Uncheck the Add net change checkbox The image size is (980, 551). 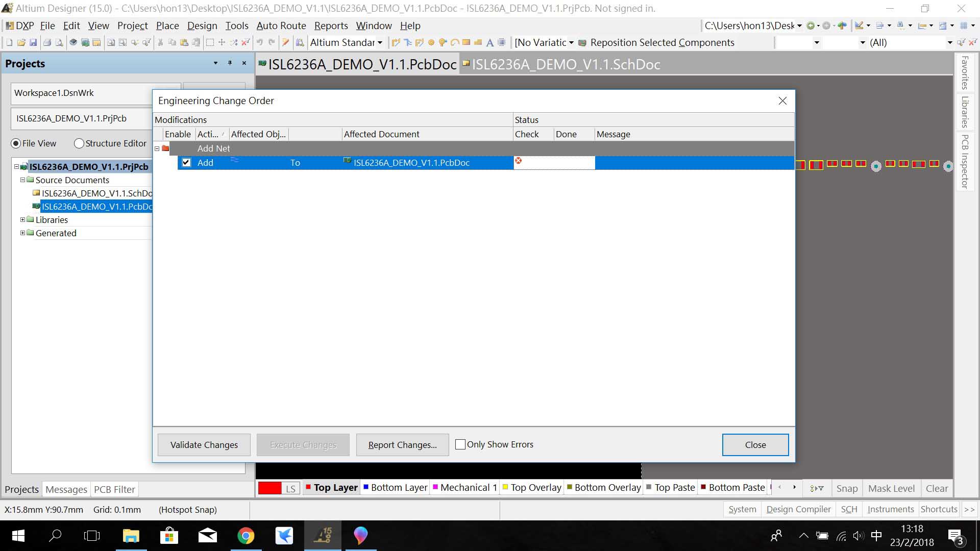pyautogui.click(x=186, y=163)
